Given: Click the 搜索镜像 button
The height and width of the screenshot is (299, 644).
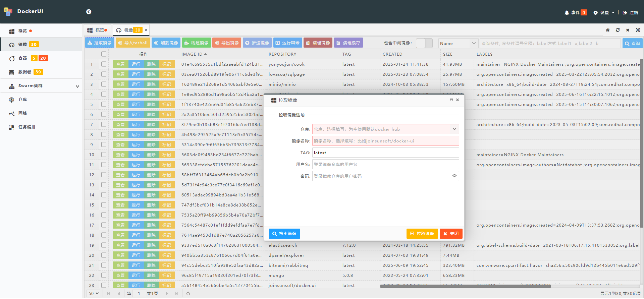Looking at the screenshot, I should (284, 234).
